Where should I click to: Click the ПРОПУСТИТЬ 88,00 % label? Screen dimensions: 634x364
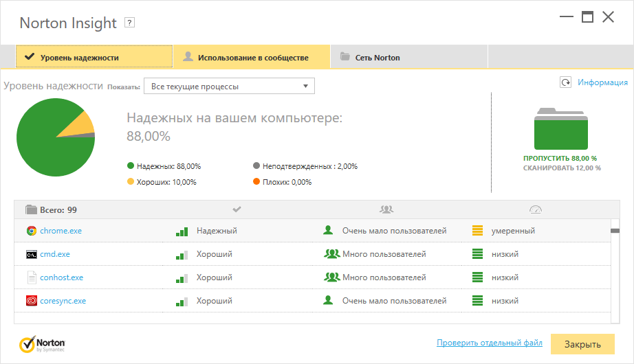(x=560, y=159)
